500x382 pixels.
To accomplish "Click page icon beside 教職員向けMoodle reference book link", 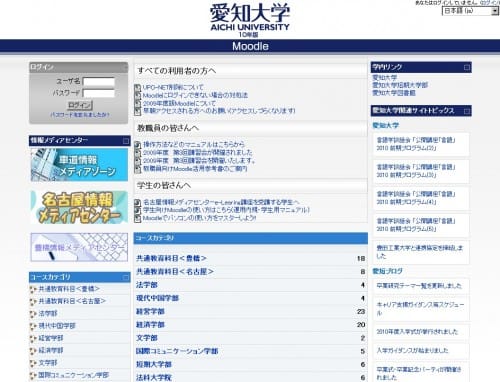I will (x=138, y=169).
